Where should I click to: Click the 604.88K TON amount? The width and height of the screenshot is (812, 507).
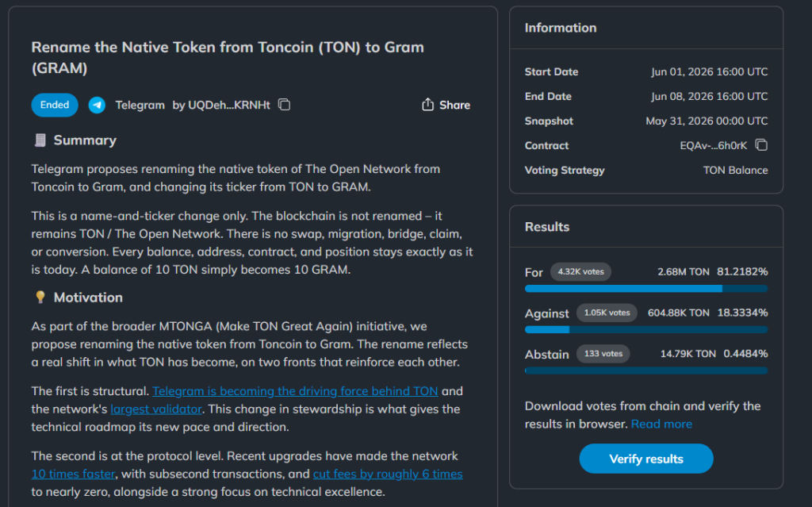[679, 313]
